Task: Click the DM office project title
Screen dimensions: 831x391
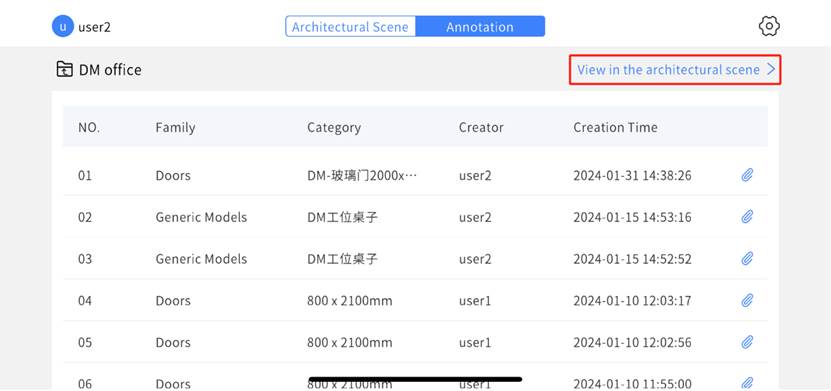Action: coord(110,69)
